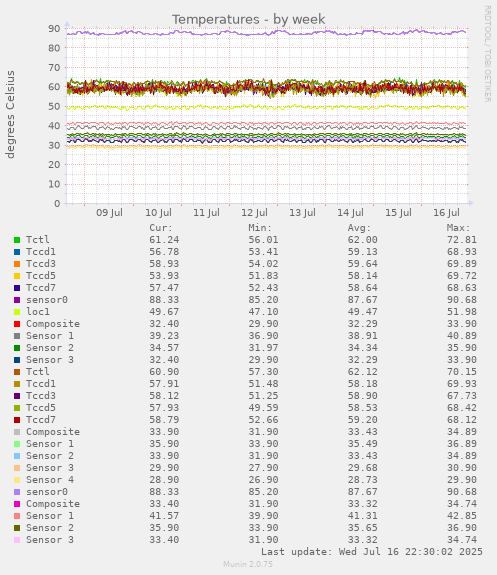
Task: Select the Max value 40.89
Action: [462, 336]
